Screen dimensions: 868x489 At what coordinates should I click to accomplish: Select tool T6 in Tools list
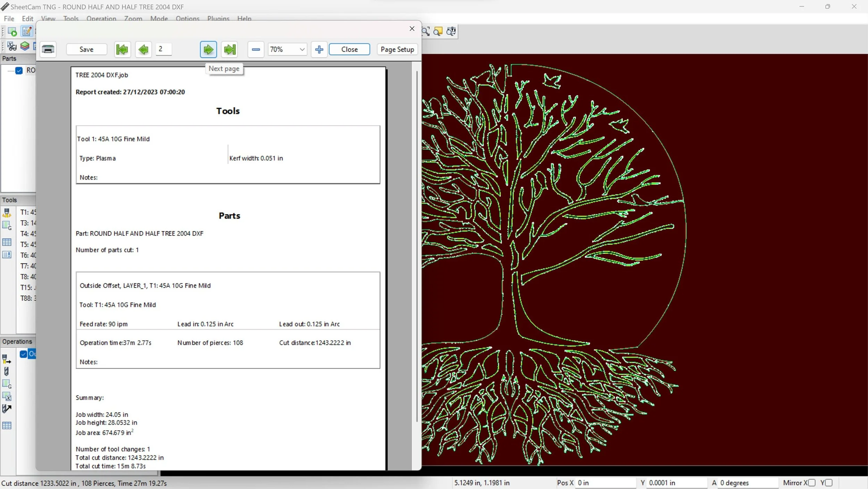28,255
